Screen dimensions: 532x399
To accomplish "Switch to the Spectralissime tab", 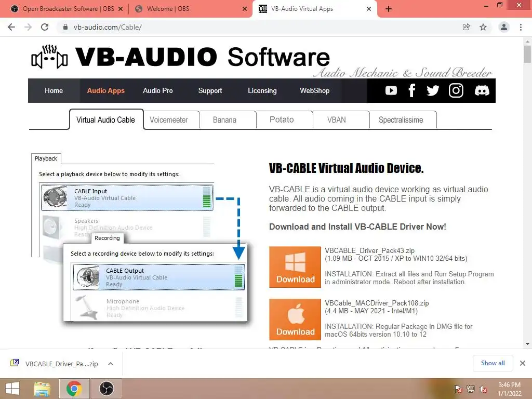I will click(x=403, y=120).
